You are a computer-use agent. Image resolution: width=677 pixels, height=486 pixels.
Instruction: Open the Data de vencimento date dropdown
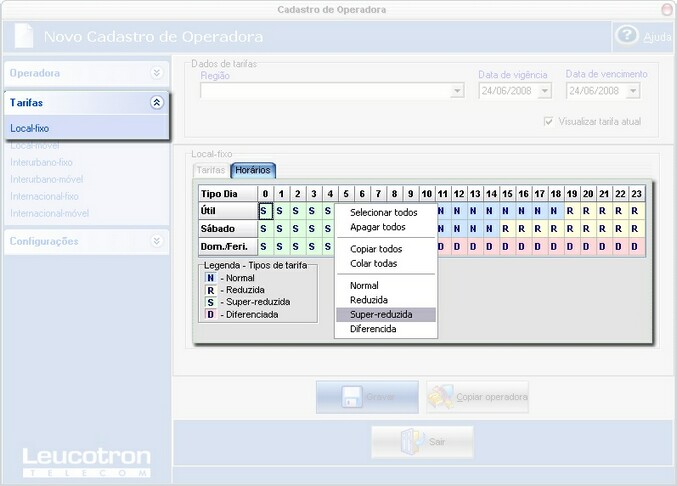click(x=633, y=91)
